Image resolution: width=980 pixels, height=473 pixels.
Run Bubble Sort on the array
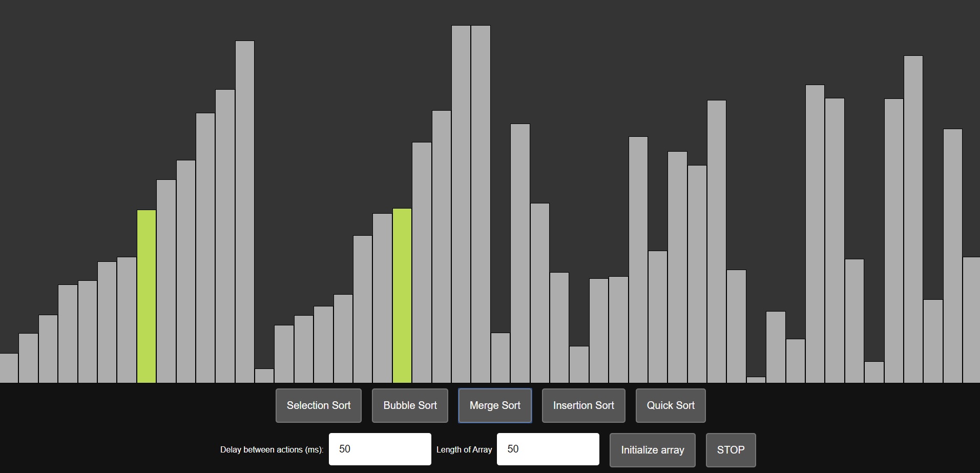click(x=410, y=405)
